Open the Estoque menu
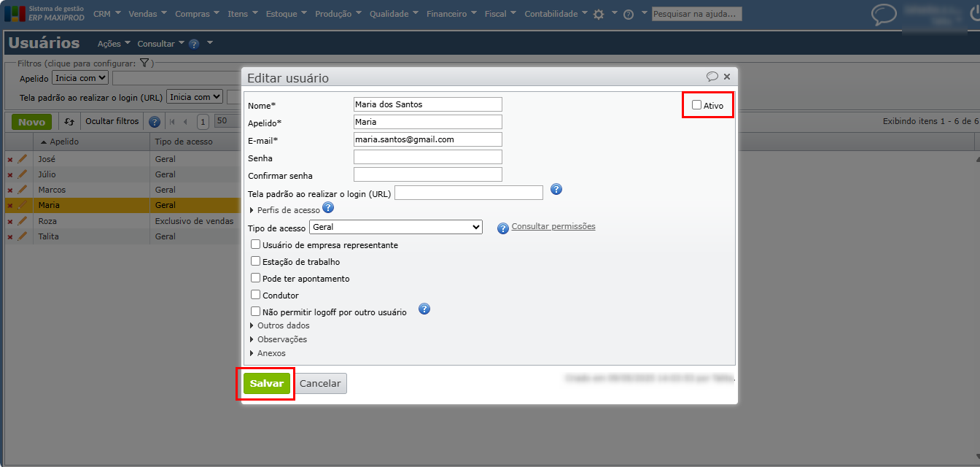The image size is (980, 467). (286, 14)
